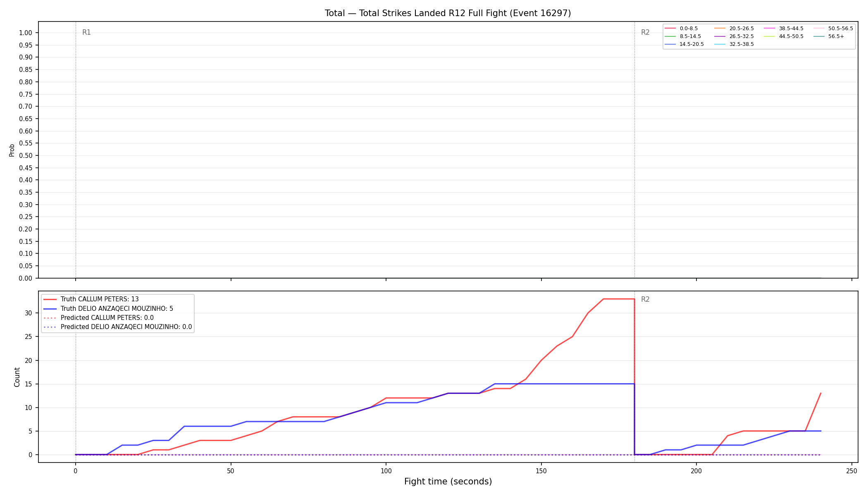The width and height of the screenshot is (868, 496).
Task: Click the 44.5-50.5 legend entry
Action: [x=784, y=36]
